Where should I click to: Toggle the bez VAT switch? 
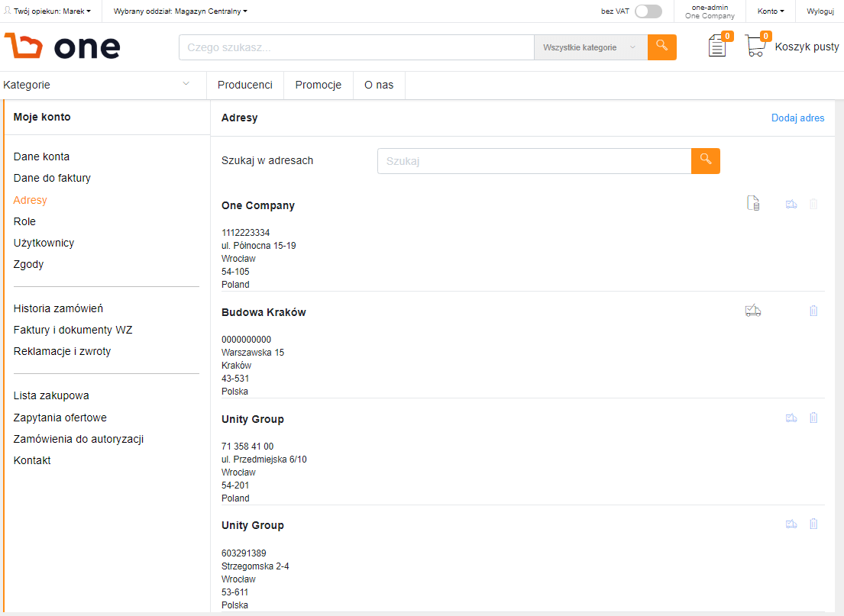point(648,11)
